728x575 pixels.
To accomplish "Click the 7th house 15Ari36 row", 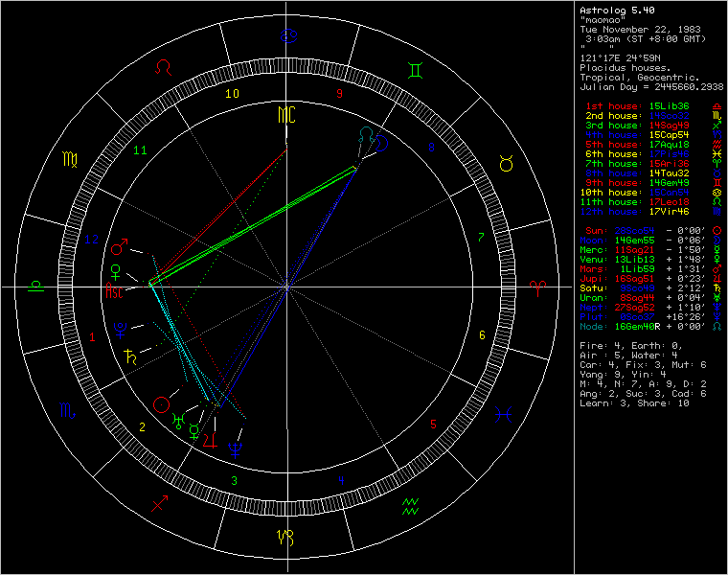I will (652, 164).
